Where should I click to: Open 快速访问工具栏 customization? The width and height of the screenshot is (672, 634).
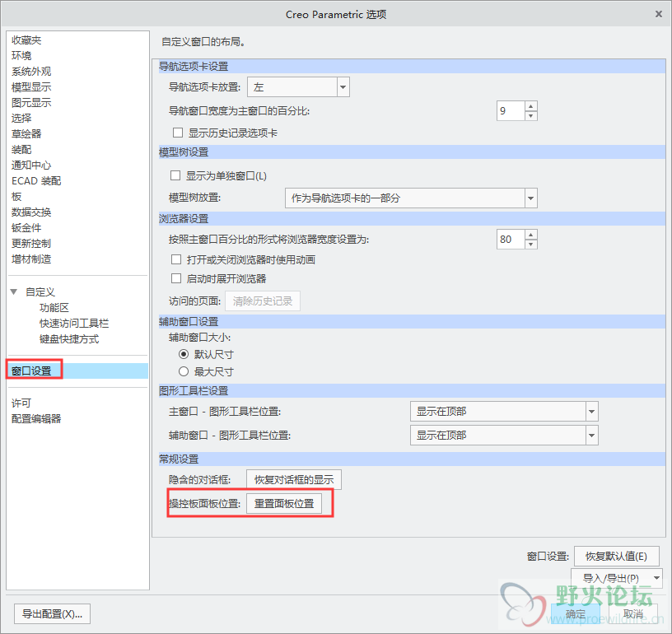click(x=74, y=324)
